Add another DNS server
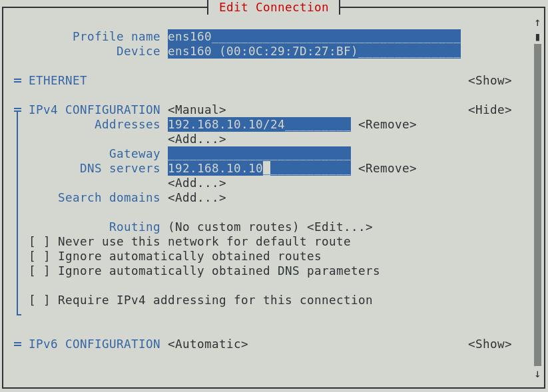 click(x=196, y=183)
